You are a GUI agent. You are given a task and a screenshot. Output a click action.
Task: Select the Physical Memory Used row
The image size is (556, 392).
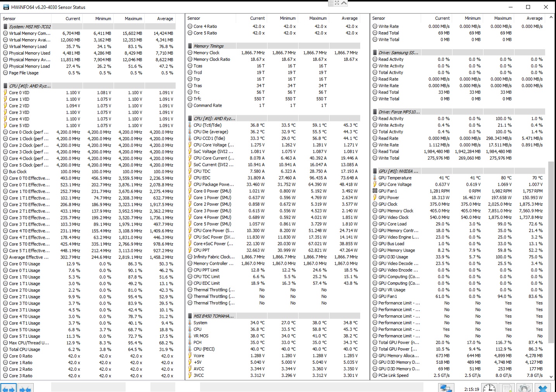coord(88,53)
